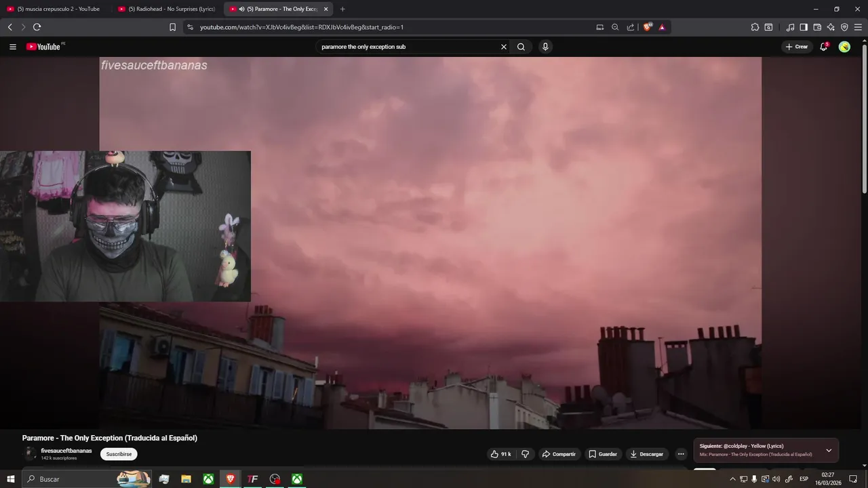The height and width of the screenshot is (488, 868).
Task: Open the YouTube account avatar menu
Action: pyautogui.click(x=844, y=47)
